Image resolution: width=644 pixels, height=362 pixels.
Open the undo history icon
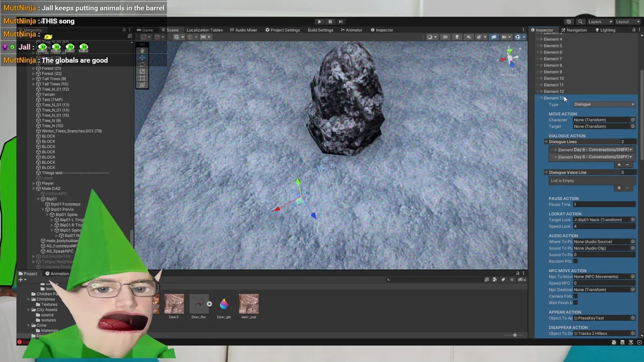tap(569, 22)
